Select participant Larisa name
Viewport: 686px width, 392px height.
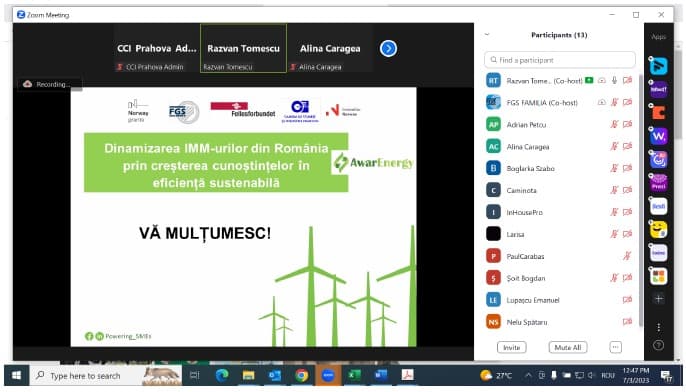coord(515,234)
